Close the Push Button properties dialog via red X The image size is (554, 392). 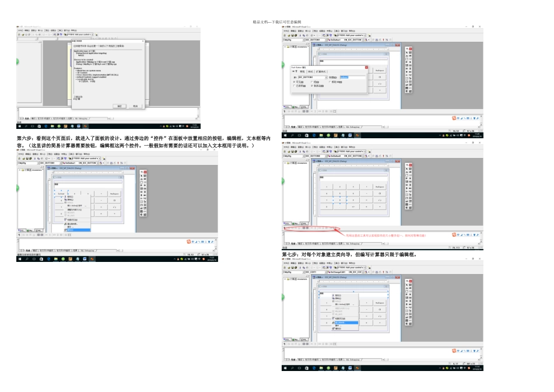click(x=366, y=67)
